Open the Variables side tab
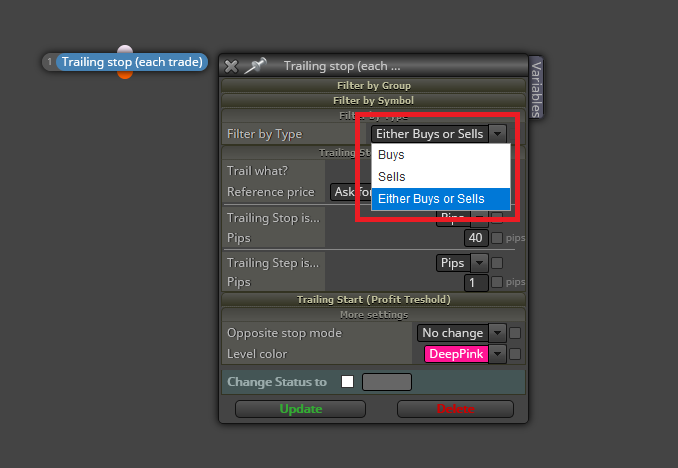 tap(536, 88)
